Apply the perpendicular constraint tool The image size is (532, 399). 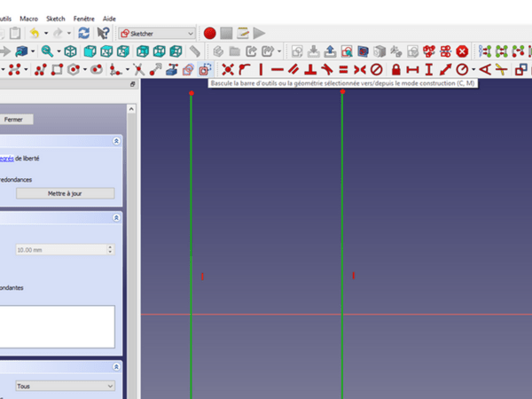click(311, 69)
